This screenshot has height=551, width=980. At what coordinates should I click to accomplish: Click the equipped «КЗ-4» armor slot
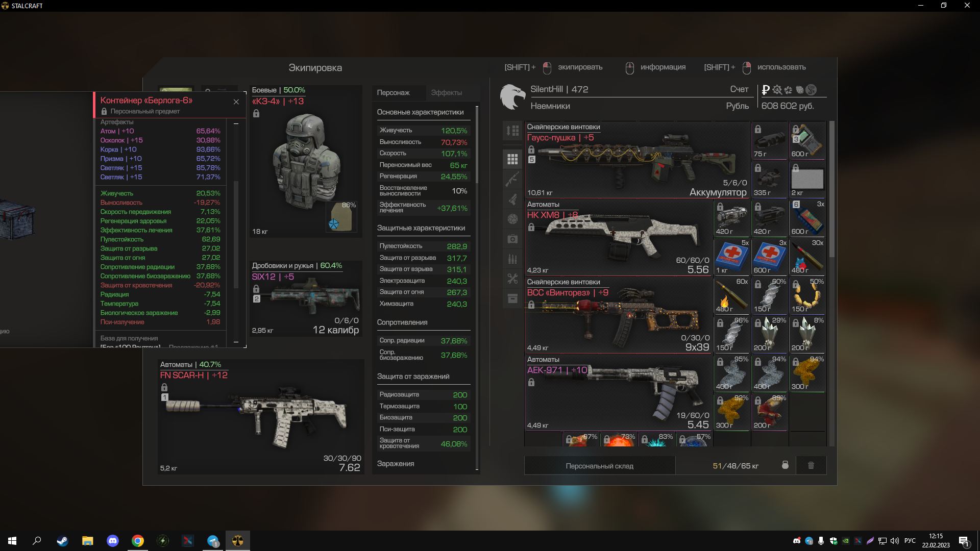point(306,161)
